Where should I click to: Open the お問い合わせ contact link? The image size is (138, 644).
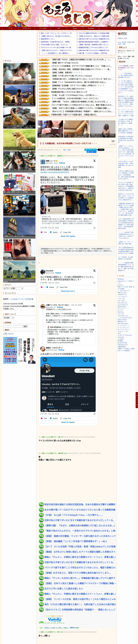click(8, 334)
